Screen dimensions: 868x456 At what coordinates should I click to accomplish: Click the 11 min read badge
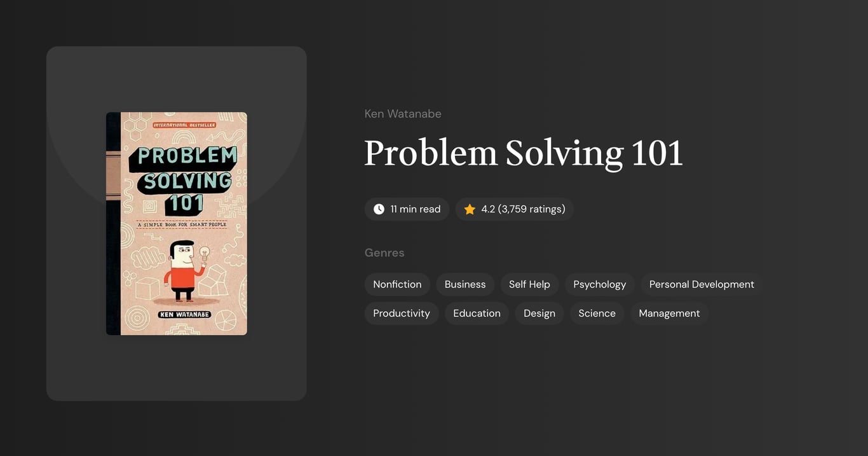(407, 209)
